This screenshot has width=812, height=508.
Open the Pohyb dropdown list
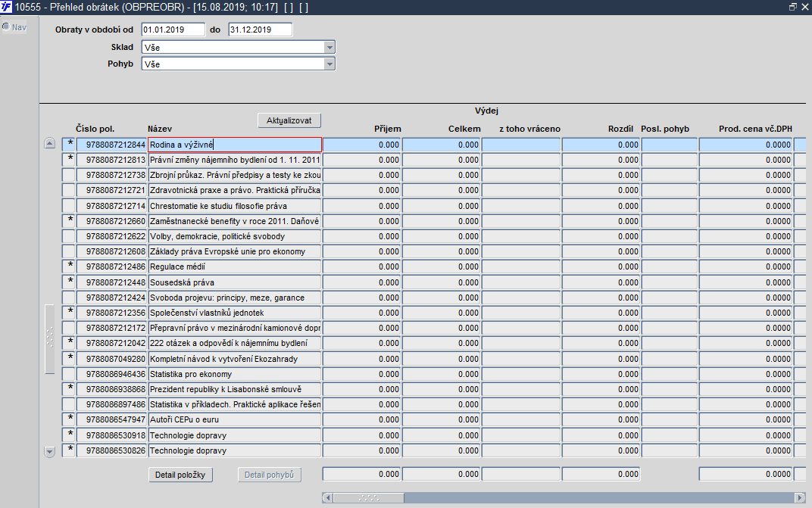[329, 64]
